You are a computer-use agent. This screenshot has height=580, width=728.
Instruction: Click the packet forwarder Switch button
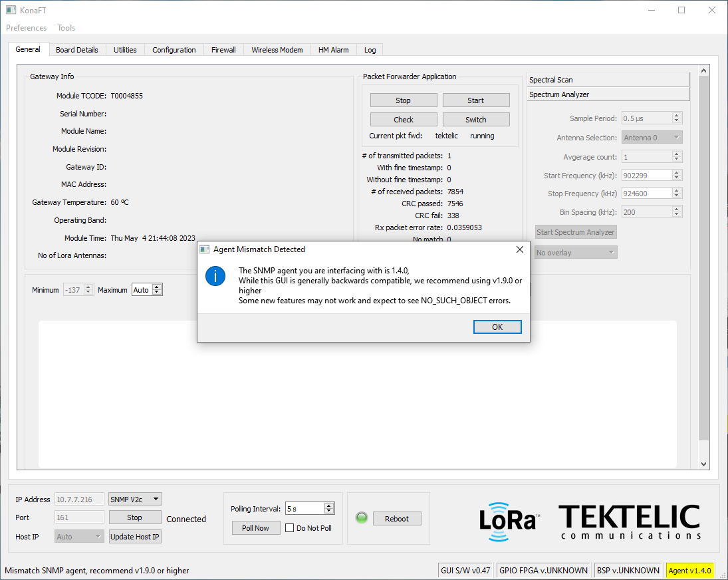476,119
